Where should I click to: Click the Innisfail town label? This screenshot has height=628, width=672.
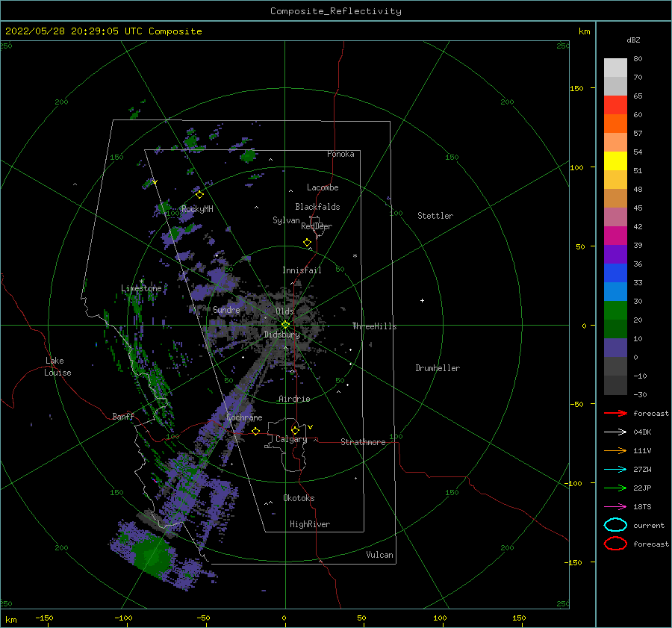pos(302,270)
